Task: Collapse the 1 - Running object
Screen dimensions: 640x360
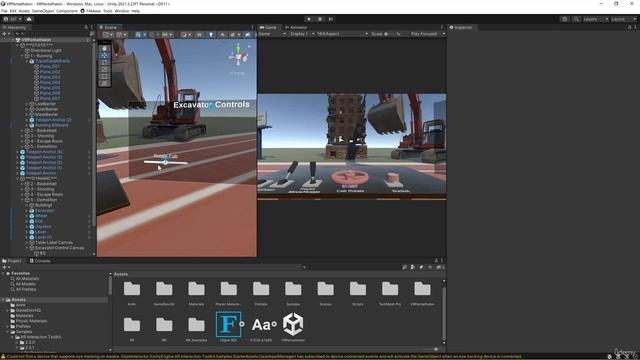Action: 22,56
